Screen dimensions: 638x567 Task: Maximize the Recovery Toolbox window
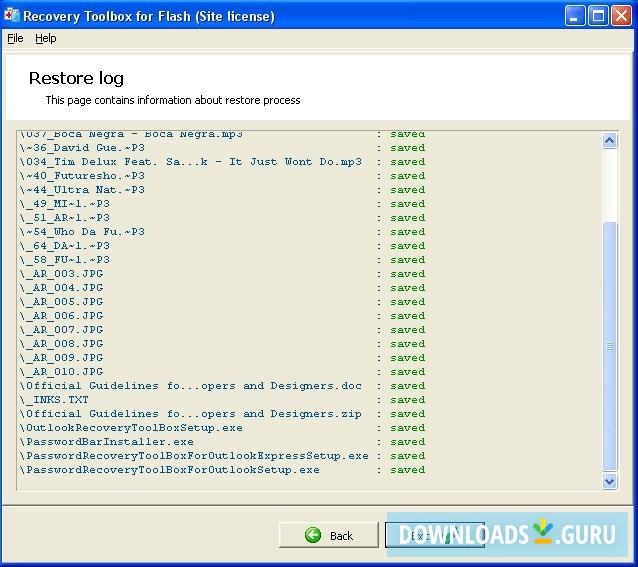598,16
